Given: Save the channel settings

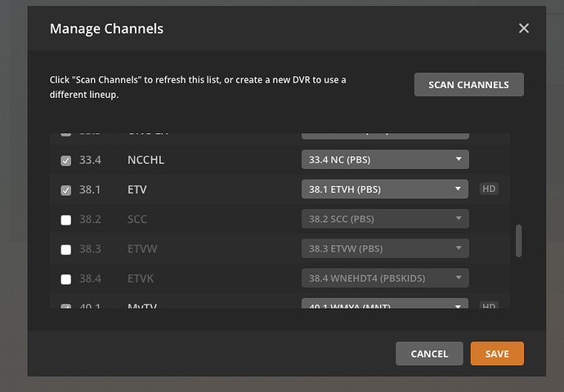Looking at the screenshot, I should pos(497,354).
